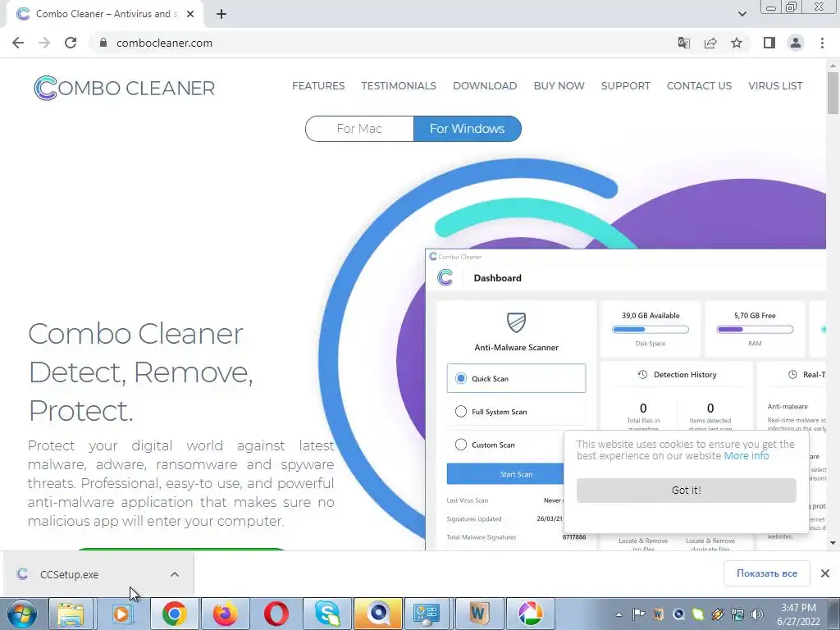Screen dimensions: 840x630
Task: Expand the tab search dropdown arrow
Action: coord(742,14)
